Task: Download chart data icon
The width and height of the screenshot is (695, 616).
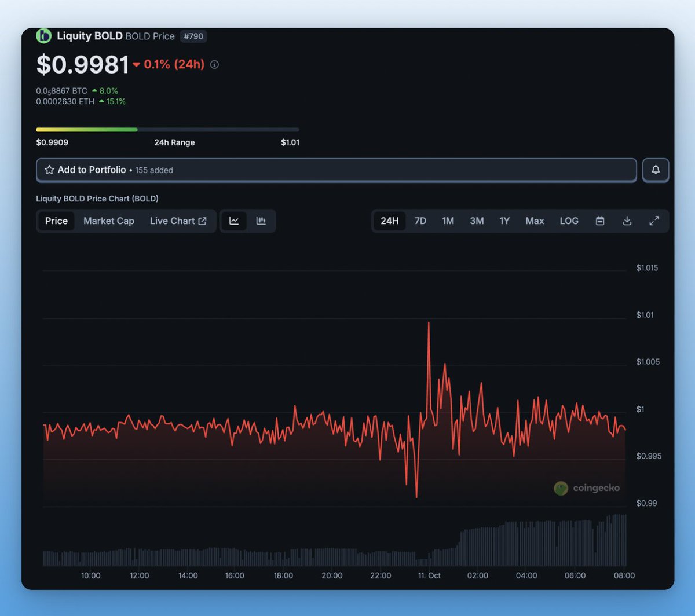Action: click(x=627, y=221)
